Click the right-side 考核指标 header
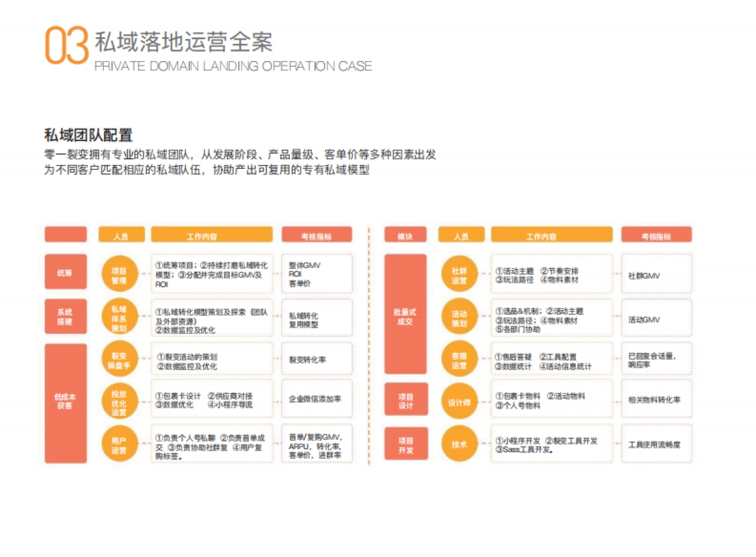Image resolution: width=756 pixels, height=557 pixels. click(x=656, y=234)
